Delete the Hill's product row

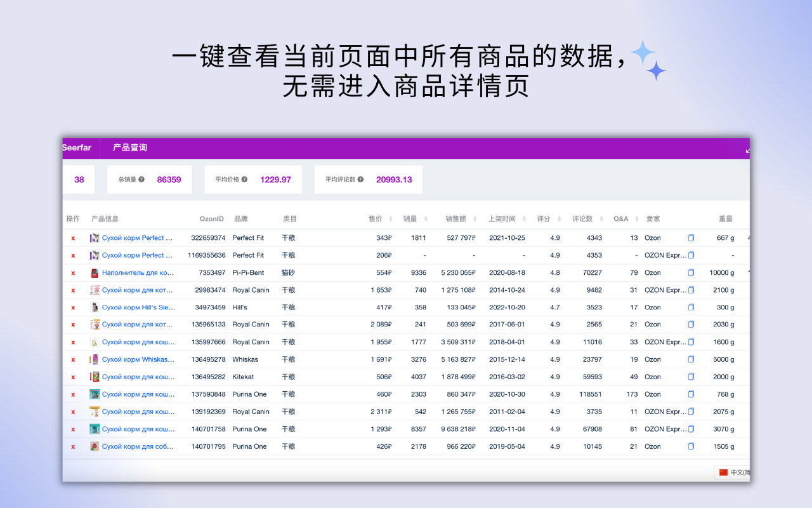pyautogui.click(x=73, y=307)
